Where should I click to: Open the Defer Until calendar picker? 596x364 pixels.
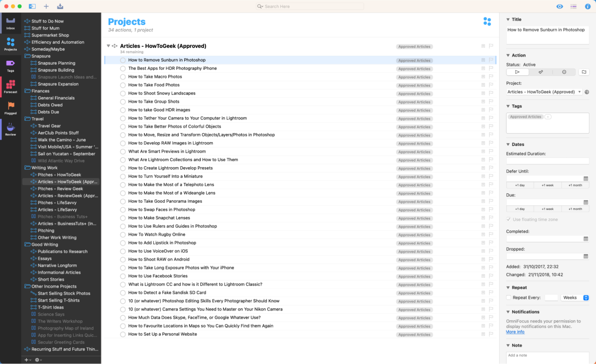(x=586, y=179)
